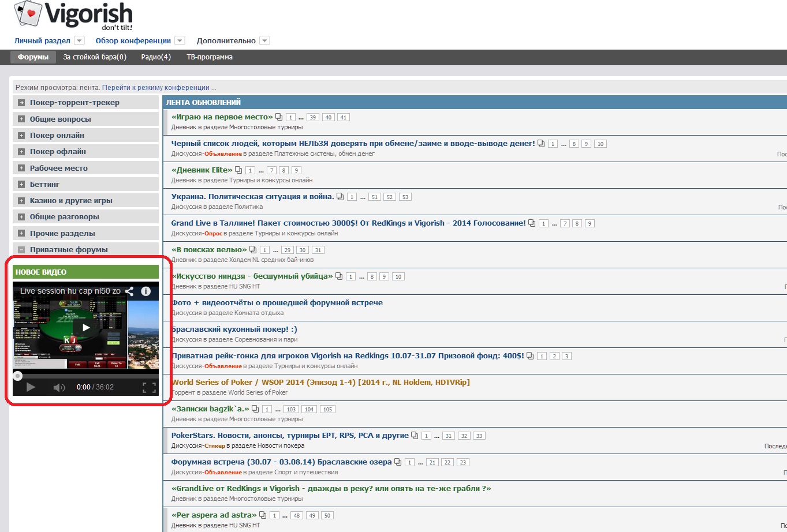Image resolution: width=787 pixels, height=532 pixels.
Task: Expand the Беттинг forum category
Action: pos(21,185)
